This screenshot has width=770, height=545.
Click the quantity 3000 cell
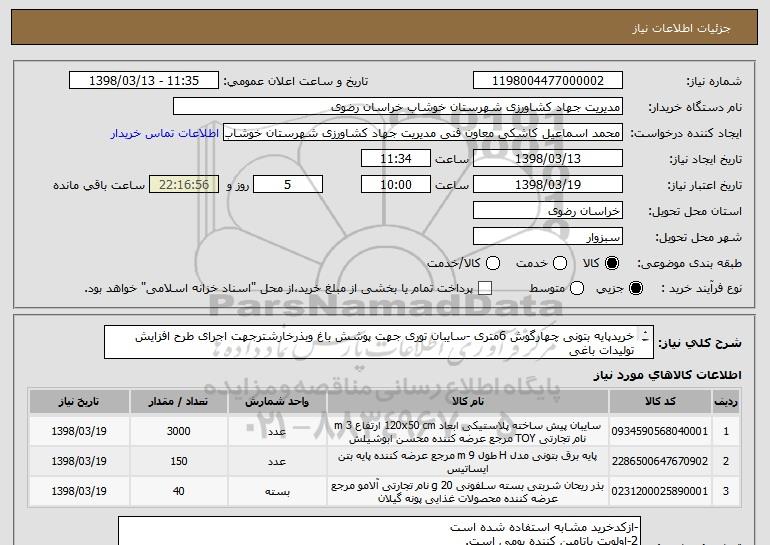pyautogui.click(x=178, y=432)
